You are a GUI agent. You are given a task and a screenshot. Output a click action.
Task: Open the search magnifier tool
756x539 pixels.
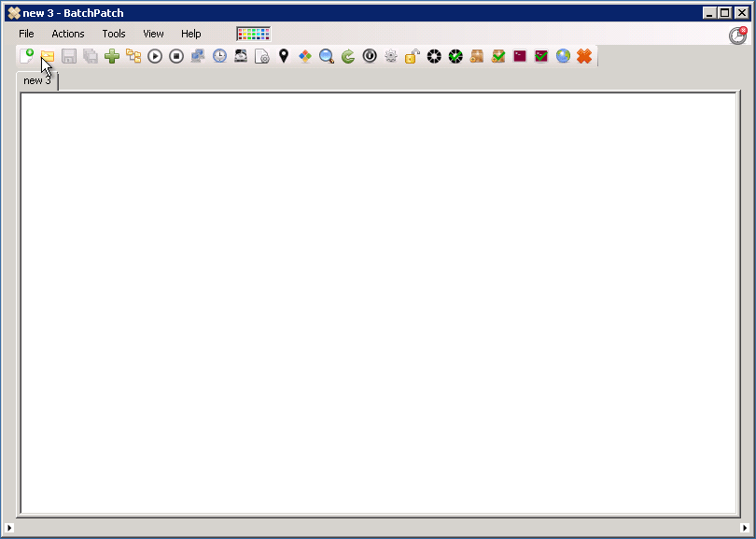pyautogui.click(x=326, y=56)
